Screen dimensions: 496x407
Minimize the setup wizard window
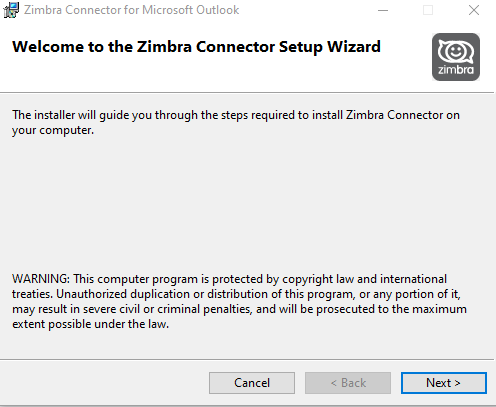[x=383, y=10]
